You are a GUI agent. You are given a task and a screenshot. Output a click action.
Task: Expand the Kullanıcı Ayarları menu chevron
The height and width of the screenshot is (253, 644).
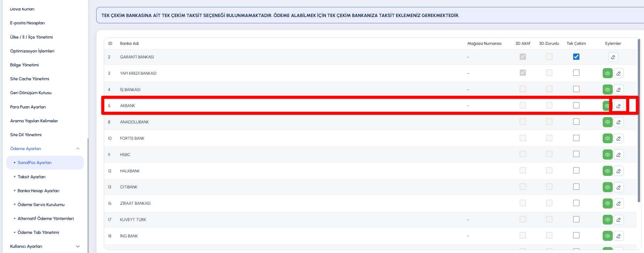click(x=78, y=246)
